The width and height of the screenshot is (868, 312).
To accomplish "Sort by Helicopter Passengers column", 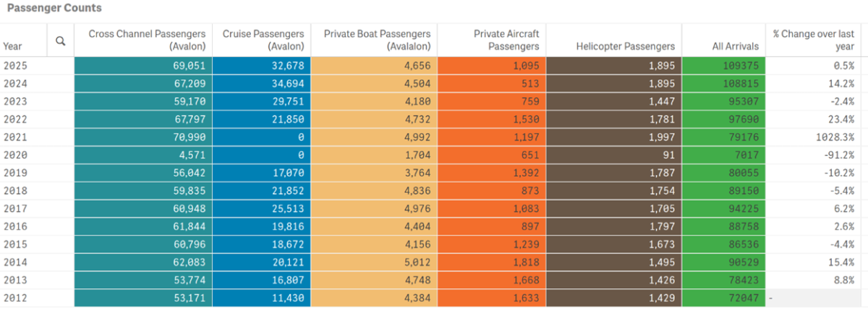I will (625, 46).
